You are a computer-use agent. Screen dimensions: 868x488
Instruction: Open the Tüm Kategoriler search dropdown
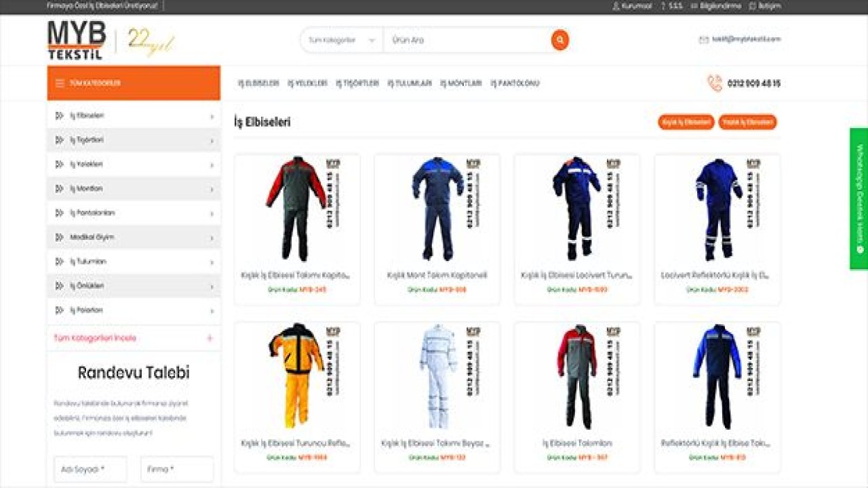[341, 40]
